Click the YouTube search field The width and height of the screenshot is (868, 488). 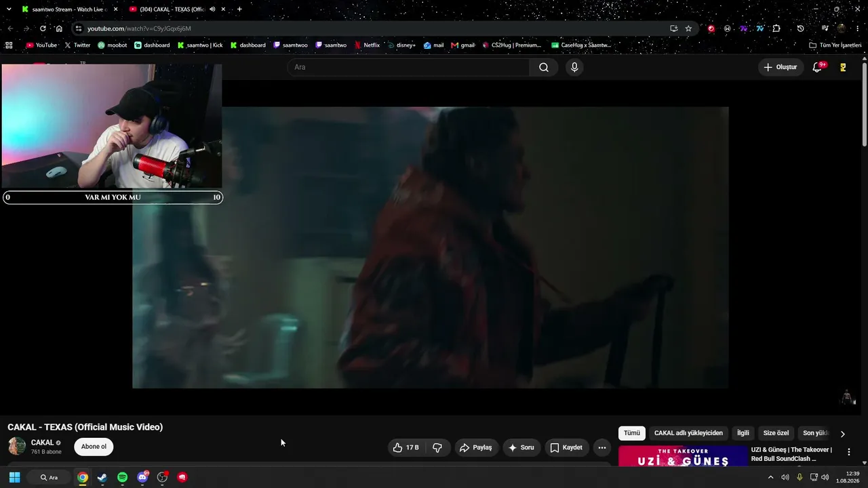(409, 67)
